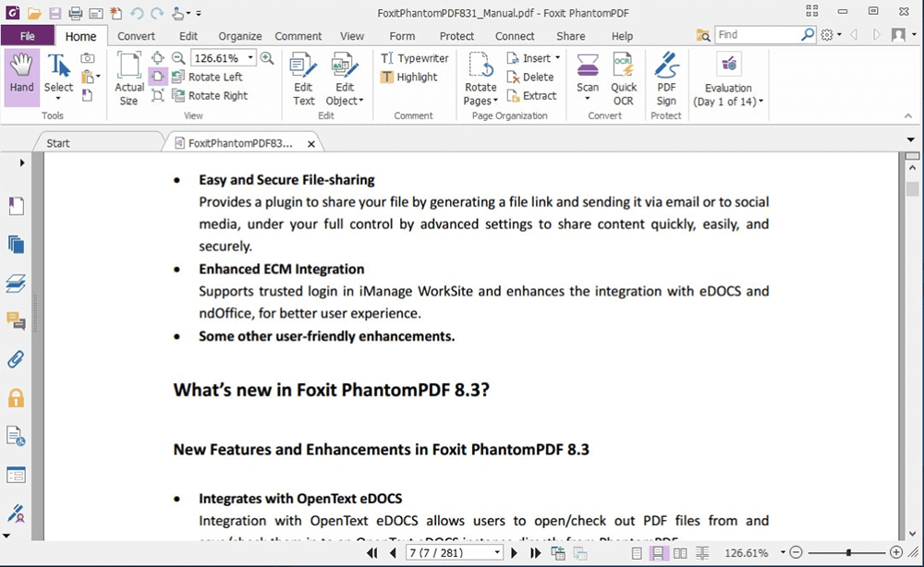Click Actual Size view button

coord(129,78)
